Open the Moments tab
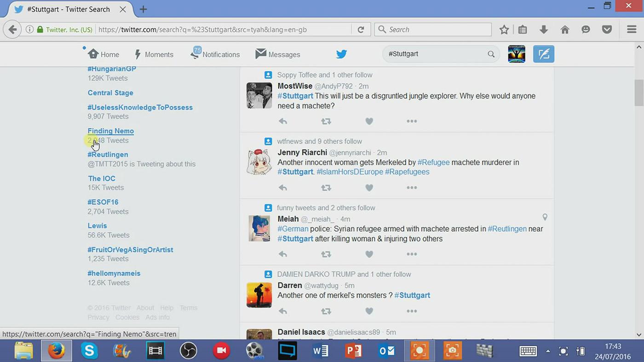 154,54
